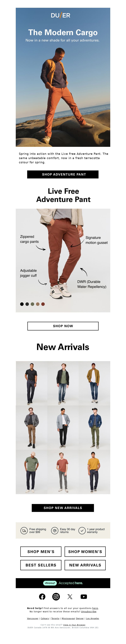Screen dimensions: 126x644
Task: Click the warranty checkmark icon
Action: pos(82,531)
